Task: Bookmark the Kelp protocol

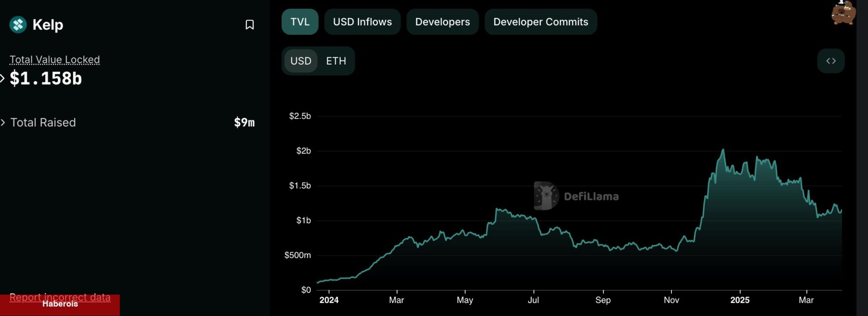Action: point(250,24)
